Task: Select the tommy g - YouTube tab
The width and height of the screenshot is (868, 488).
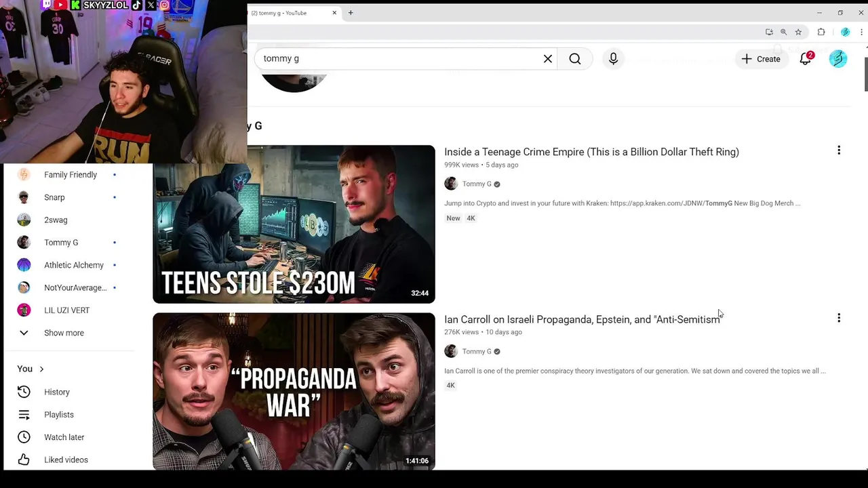Action: point(290,13)
